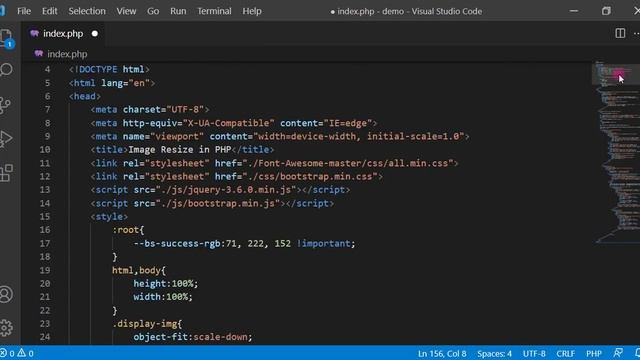Viewport: 640px width, 360px height.
Task: Open the More Actions ellipsis menu
Action: 636,33
